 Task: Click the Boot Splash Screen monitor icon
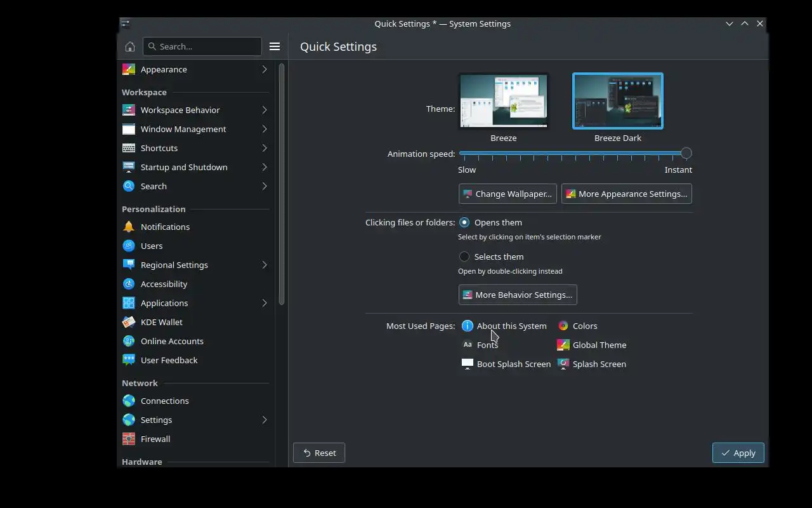(468, 364)
